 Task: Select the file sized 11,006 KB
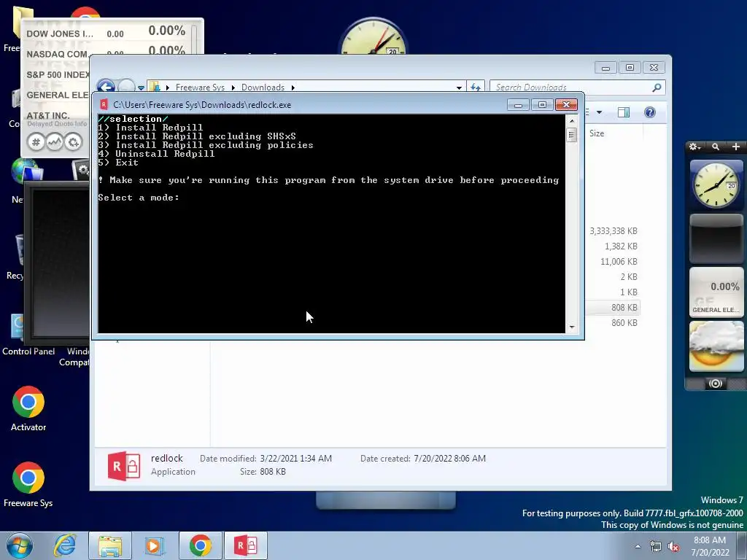[619, 262]
